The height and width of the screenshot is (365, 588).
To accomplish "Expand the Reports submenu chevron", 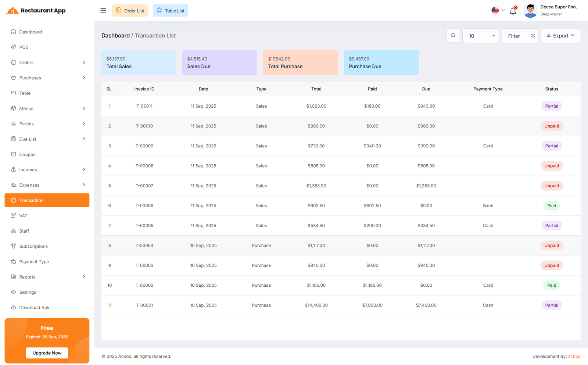I will [x=84, y=277].
